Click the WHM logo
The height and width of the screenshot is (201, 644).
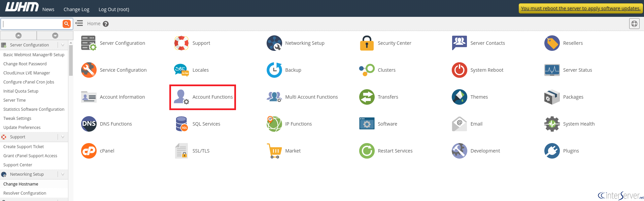coord(22,7)
